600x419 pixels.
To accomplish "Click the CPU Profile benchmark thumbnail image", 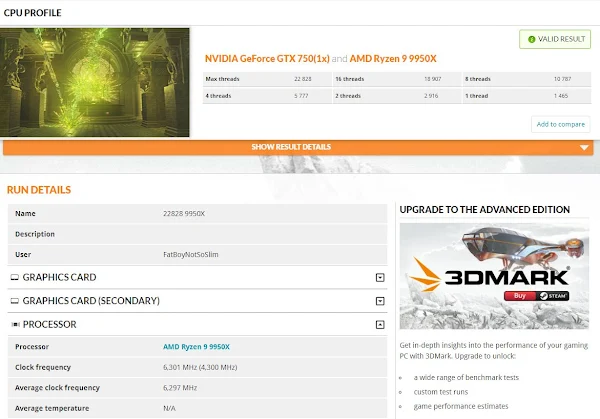I will [x=95, y=82].
